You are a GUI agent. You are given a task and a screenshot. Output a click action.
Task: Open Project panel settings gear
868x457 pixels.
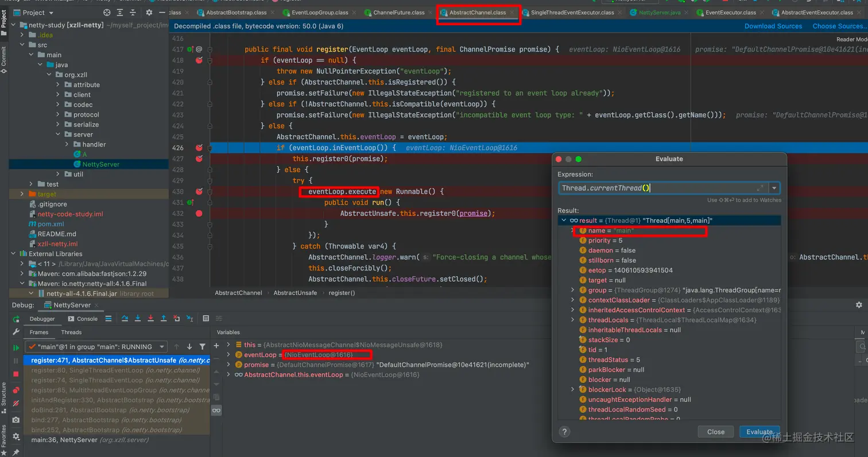click(x=149, y=12)
